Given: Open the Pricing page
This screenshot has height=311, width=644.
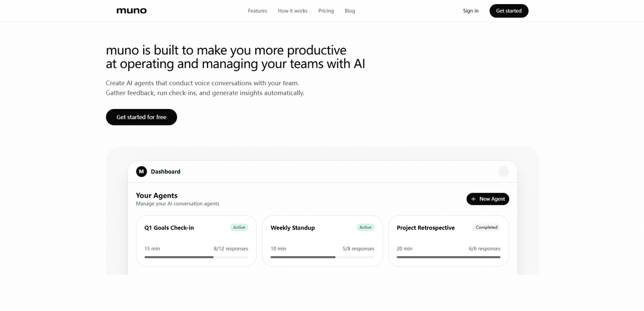Looking at the screenshot, I should (326, 11).
